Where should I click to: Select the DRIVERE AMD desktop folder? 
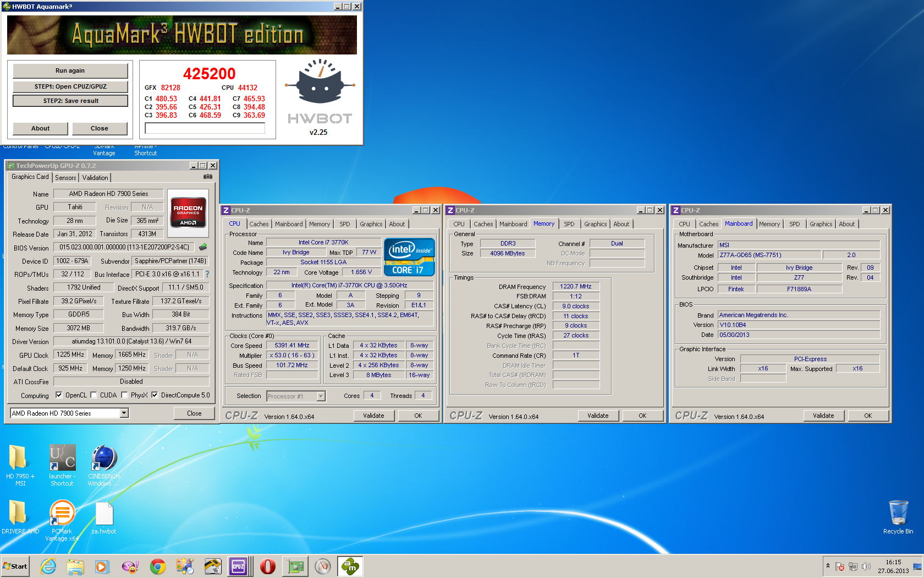tap(20, 517)
